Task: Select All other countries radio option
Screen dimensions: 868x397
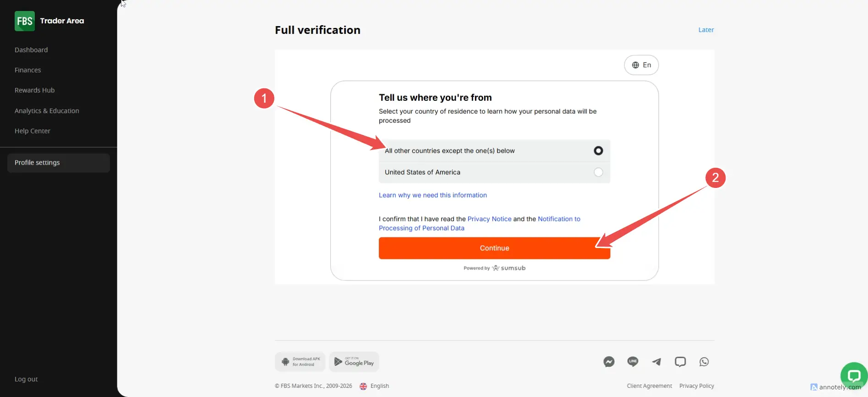Action: click(598, 151)
